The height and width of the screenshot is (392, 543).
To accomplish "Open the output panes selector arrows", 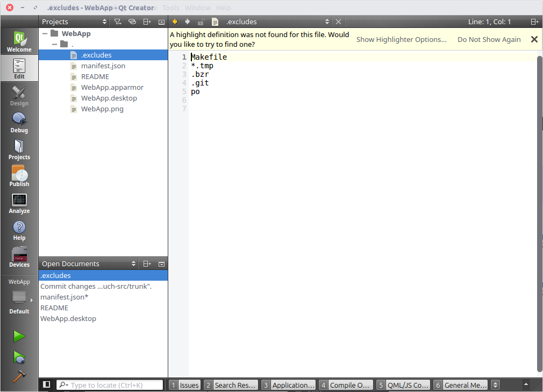I will coord(496,384).
